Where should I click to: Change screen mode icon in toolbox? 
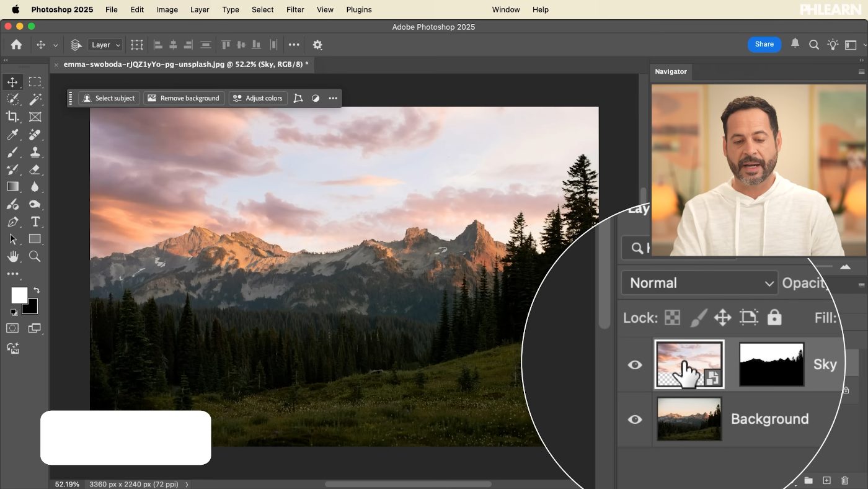[x=35, y=328]
